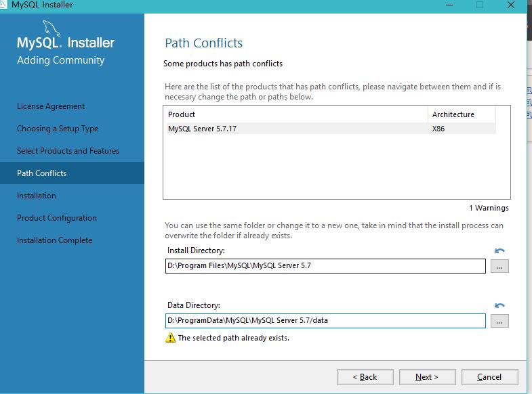This screenshot has width=532, height=394.
Task: Browse for Install Directory folder
Action: [499, 266]
